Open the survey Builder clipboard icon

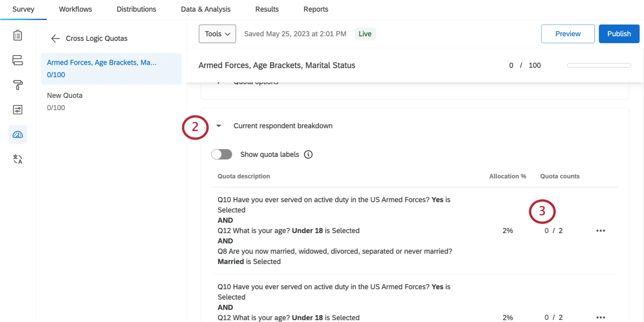[17, 35]
